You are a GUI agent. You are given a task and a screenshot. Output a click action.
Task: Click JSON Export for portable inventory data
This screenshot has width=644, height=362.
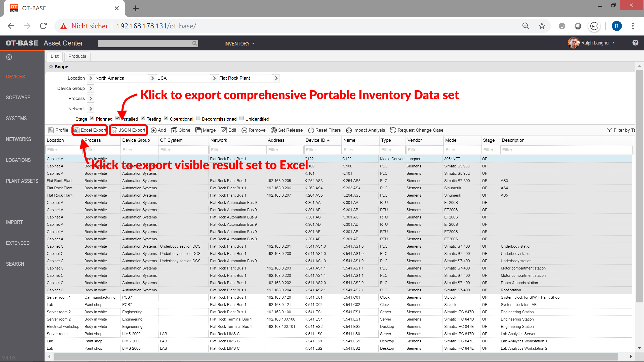[x=129, y=130]
